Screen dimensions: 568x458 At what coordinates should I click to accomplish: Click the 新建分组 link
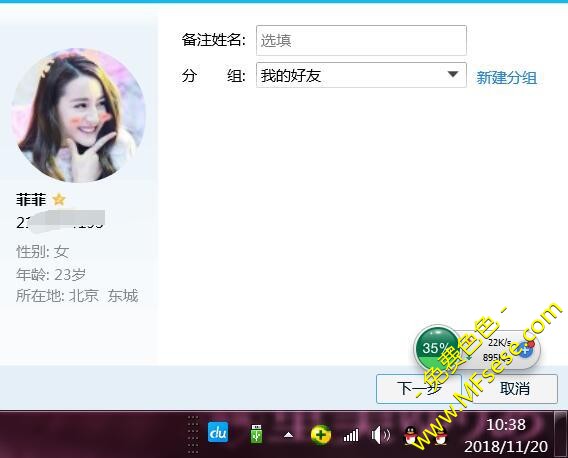506,78
